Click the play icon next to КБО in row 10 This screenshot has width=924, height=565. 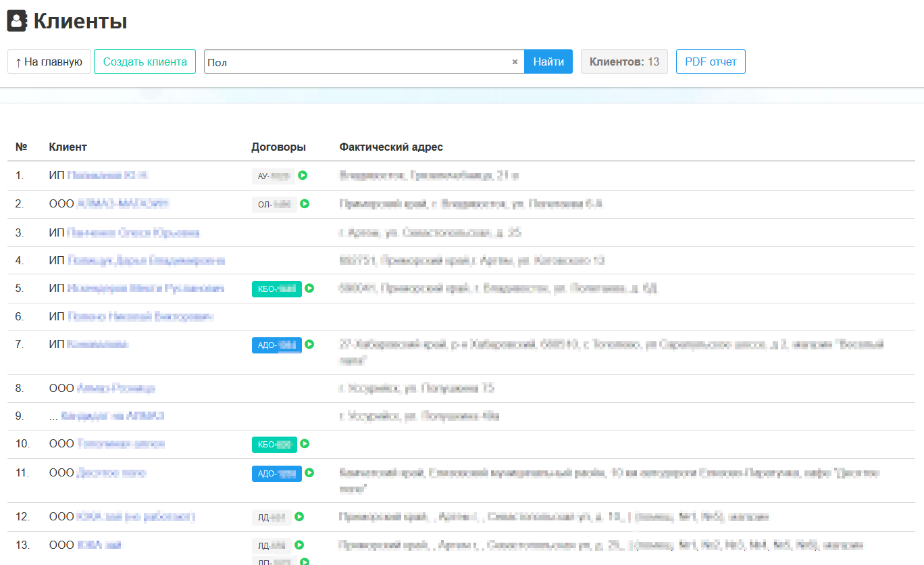305,444
